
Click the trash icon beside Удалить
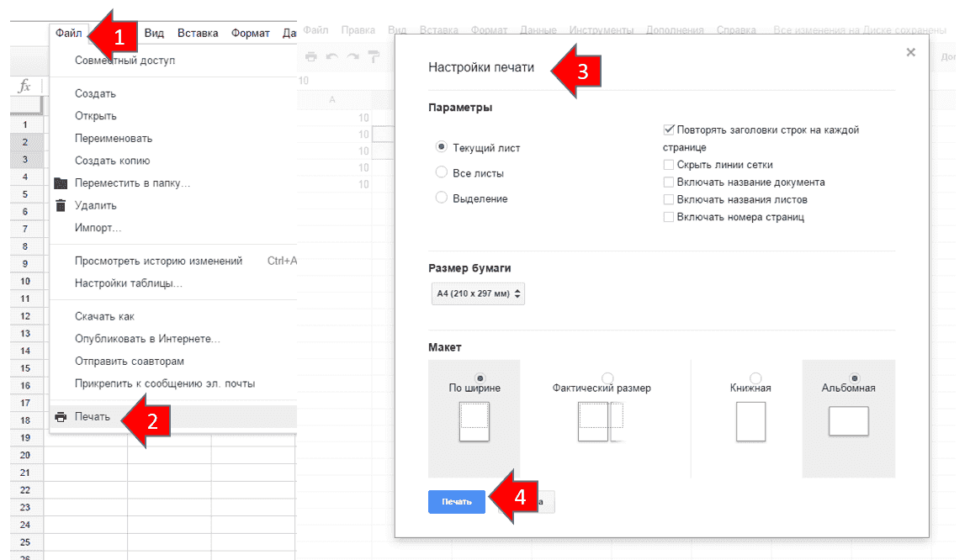coord(60,205)
